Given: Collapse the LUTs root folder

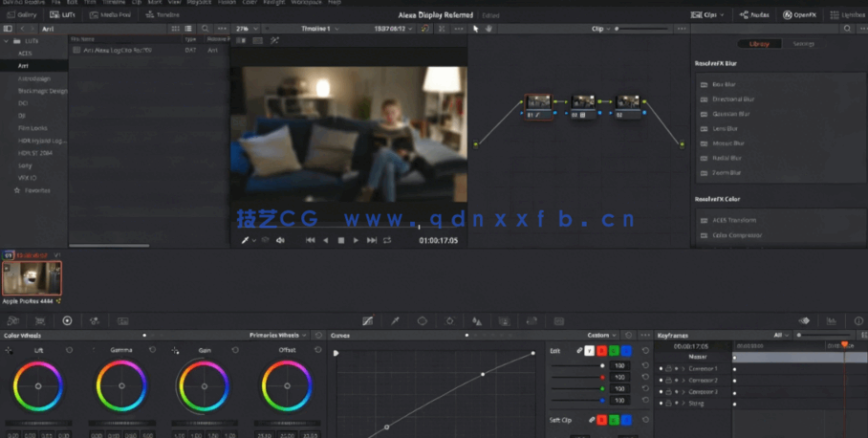Looking at the screenshot, I should tap(6, 41).
